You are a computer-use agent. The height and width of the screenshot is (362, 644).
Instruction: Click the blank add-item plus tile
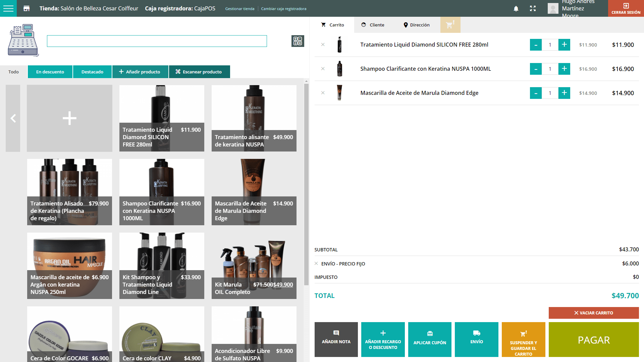tap(69, 118)
